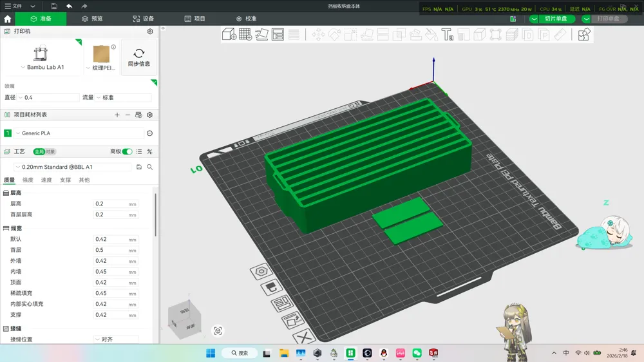The height and width of the screenshot is (362, 644).
Task: Open the nozzle 直径 0.4 dropdown
Action: 48,97
